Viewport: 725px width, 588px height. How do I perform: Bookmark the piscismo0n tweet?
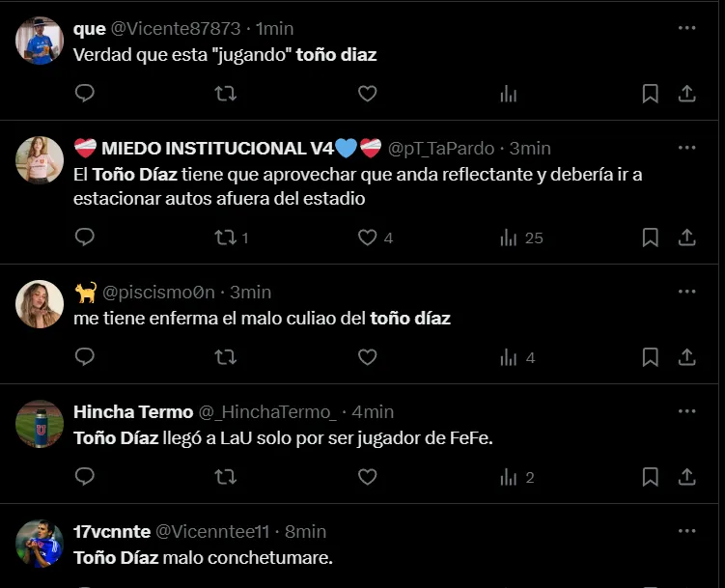pyautogui.click(x=651, y=357)
